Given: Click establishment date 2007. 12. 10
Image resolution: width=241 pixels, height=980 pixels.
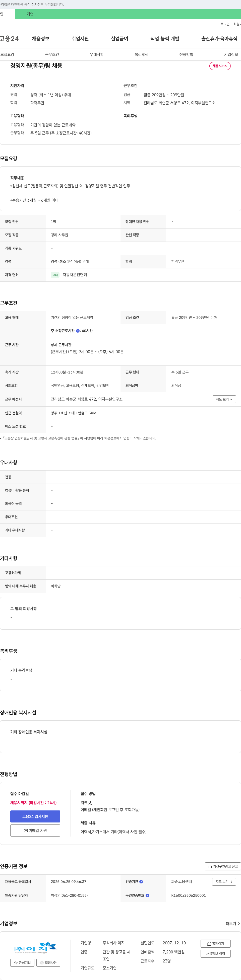Looking at the screenshot, I should 174,943.
